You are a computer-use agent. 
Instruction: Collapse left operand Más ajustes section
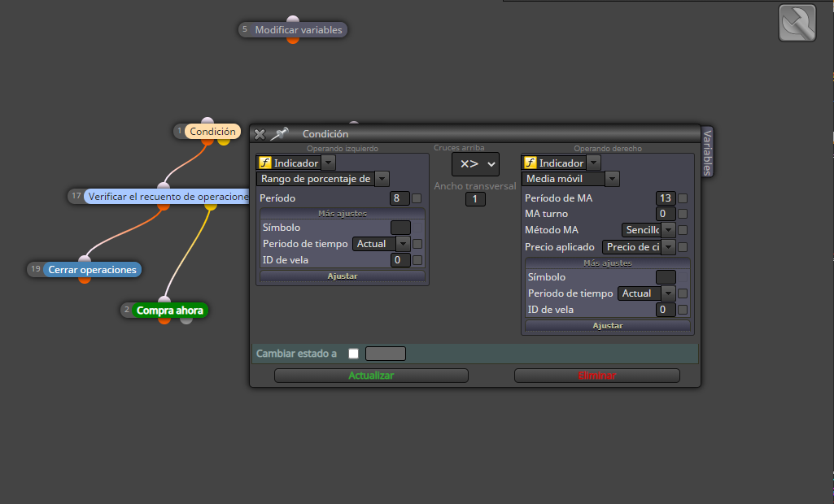tap(343, 214)
